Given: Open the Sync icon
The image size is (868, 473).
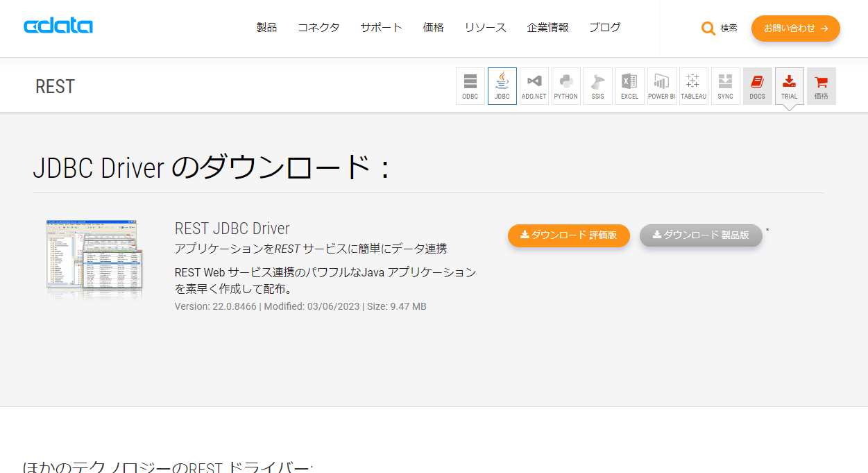Looking at the screenshot, I should click(x=726, y=86).
